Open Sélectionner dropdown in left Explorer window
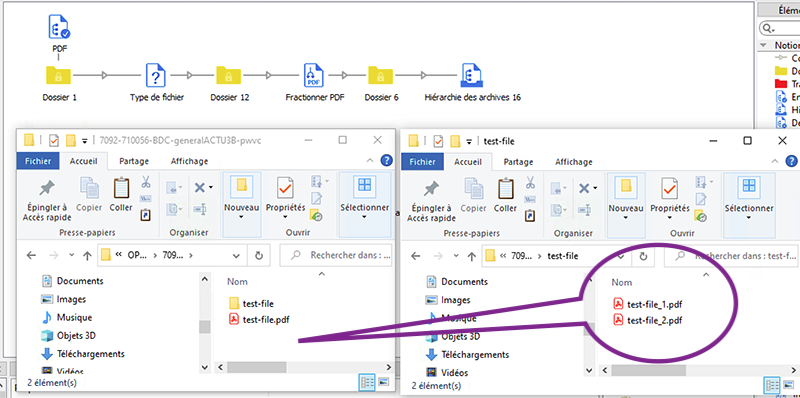Viewport: 800px width, 398px height. (364, 217)
